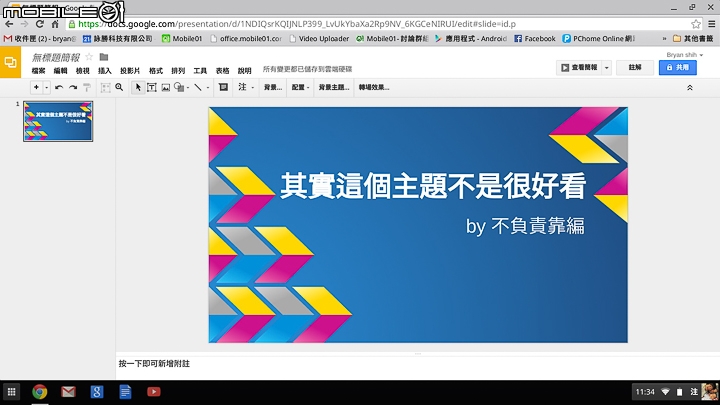Open the 編輯 menu
This screenshot has width=720, height=405.
coord(61,71)
